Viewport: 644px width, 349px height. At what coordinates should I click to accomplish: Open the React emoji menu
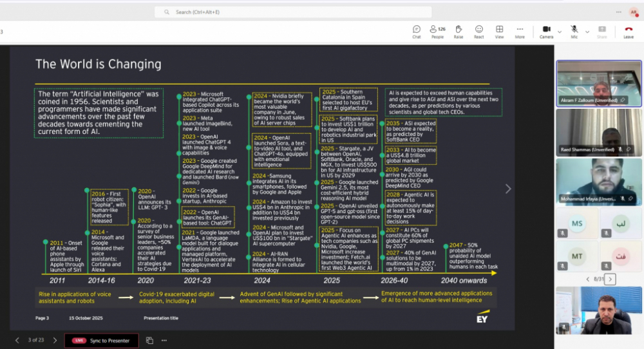click(x=478, y=31)
